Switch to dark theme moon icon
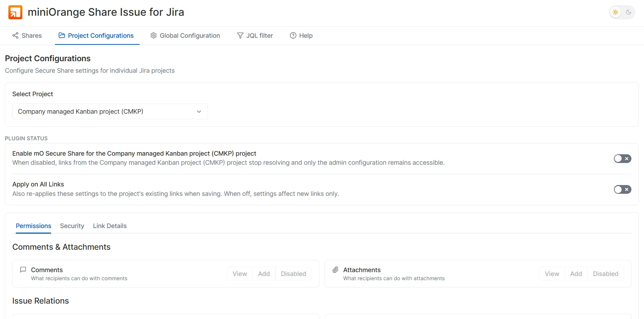 pos(629,12)
